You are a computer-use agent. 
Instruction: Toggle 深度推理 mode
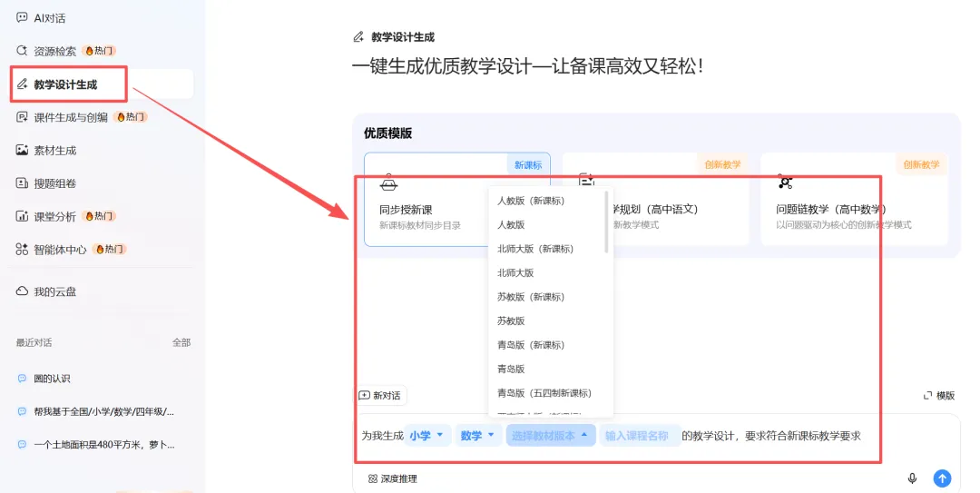click(x=393, y=478)
